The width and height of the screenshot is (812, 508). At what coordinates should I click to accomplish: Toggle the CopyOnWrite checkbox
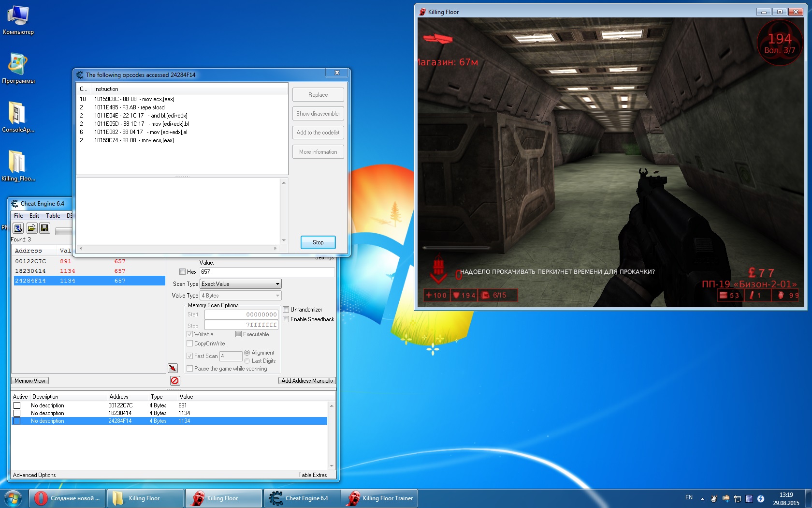pyautogui.click(x=190, y=344)
